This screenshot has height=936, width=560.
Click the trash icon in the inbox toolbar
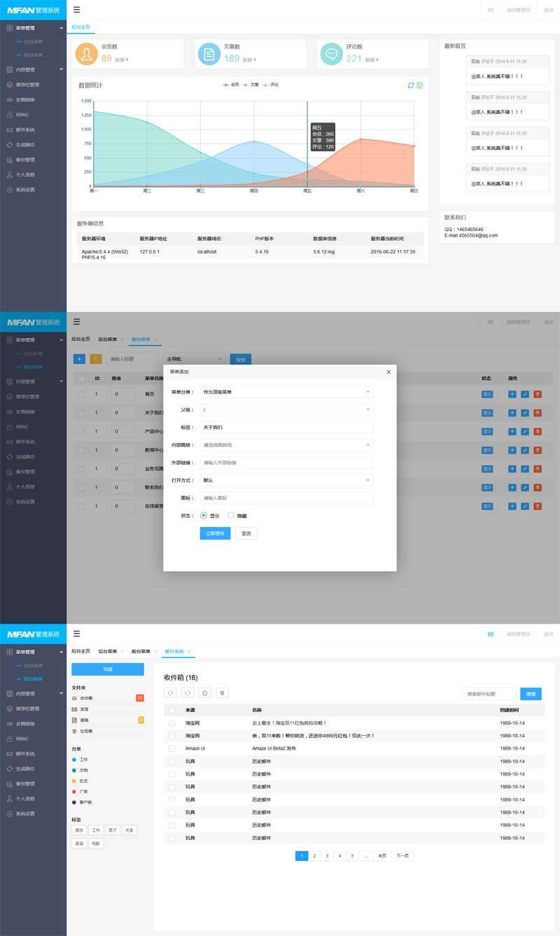pyautogui.click(x=223, y=693)
